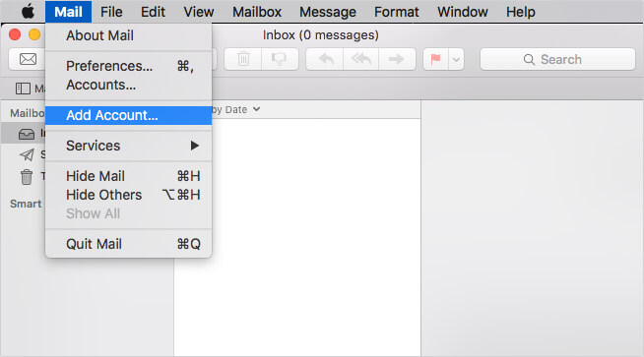The height and width of the screenshot is (357, 644).
Task: Choose Hide Mail menu item
Action: coord(129,176)
